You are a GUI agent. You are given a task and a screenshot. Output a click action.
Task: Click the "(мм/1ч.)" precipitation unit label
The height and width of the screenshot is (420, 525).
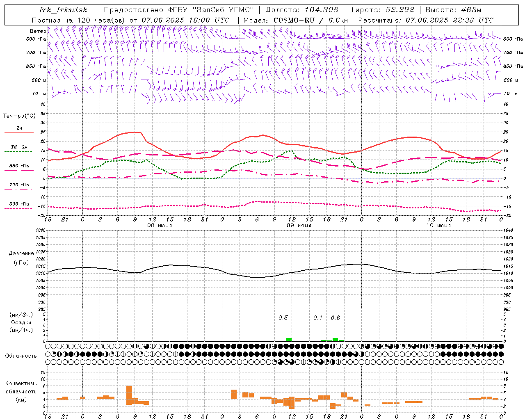(21, 330)
